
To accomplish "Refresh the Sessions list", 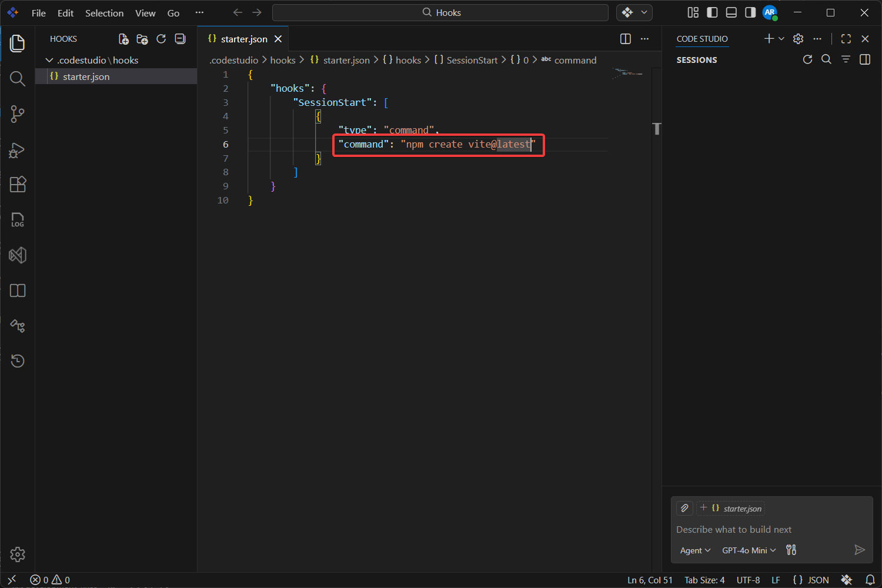I will [807, 59].
